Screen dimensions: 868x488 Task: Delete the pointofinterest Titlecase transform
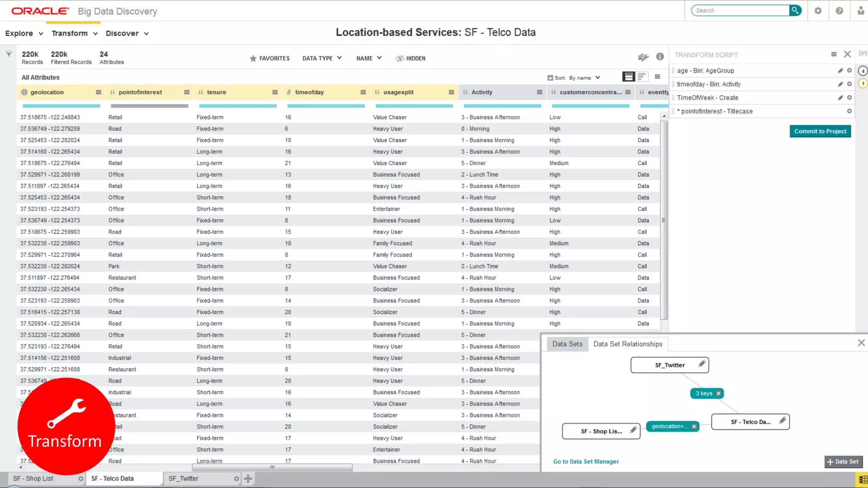pos(849,111)
